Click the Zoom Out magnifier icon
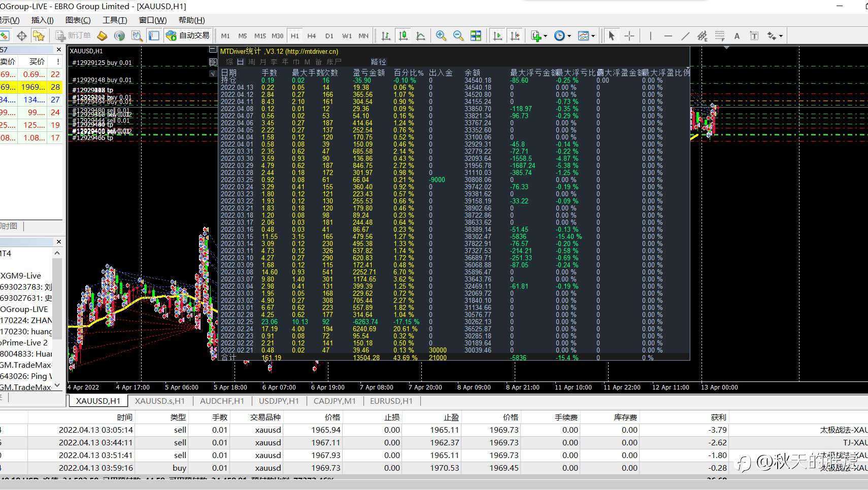The width and height of the screenshot is (868, 490). pos(458,36)
